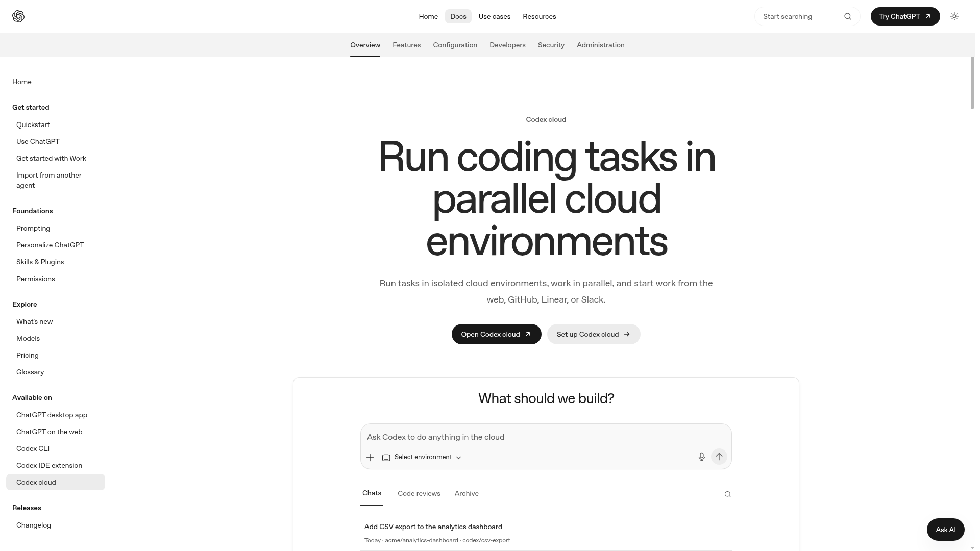Click the microphone icon in prompt box
The image size is (980, 551).
click(x=702, y=457)
